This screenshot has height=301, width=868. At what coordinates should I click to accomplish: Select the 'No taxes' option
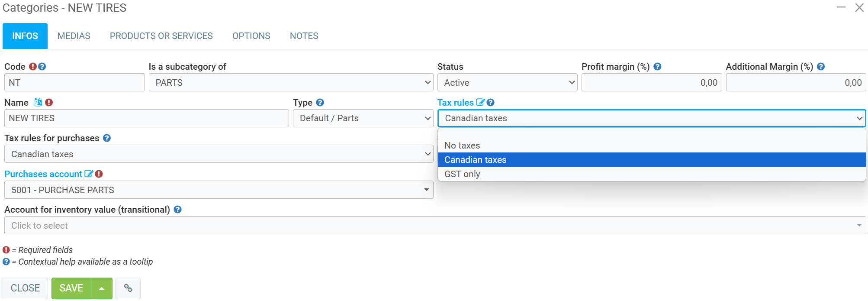[462, 146]
